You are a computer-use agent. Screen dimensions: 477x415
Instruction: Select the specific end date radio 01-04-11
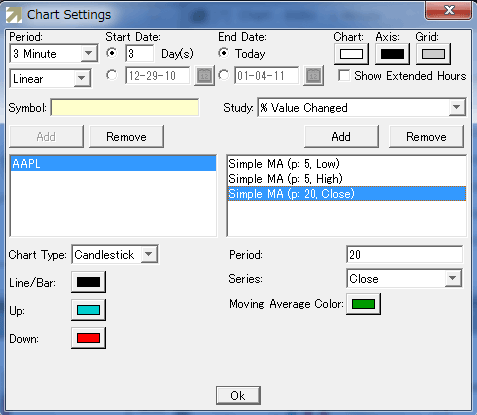click(x=224, y=75)
